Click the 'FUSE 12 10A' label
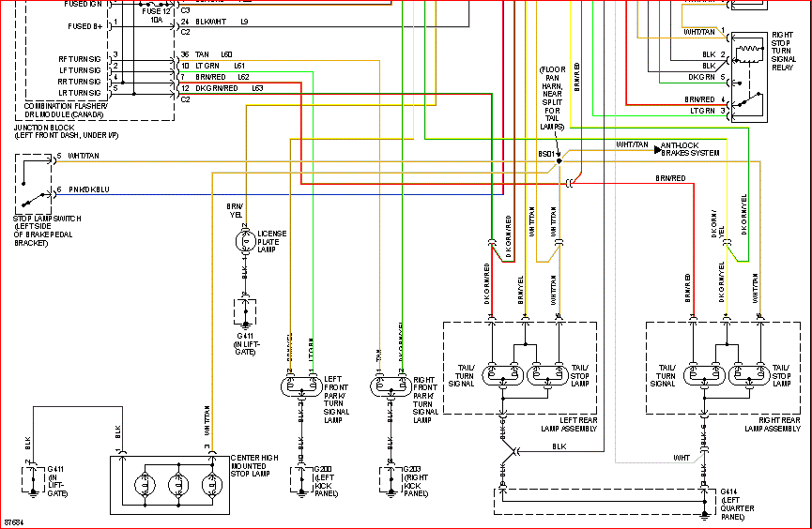The height and width of the screenshot is (529, 812). (156, 16)
